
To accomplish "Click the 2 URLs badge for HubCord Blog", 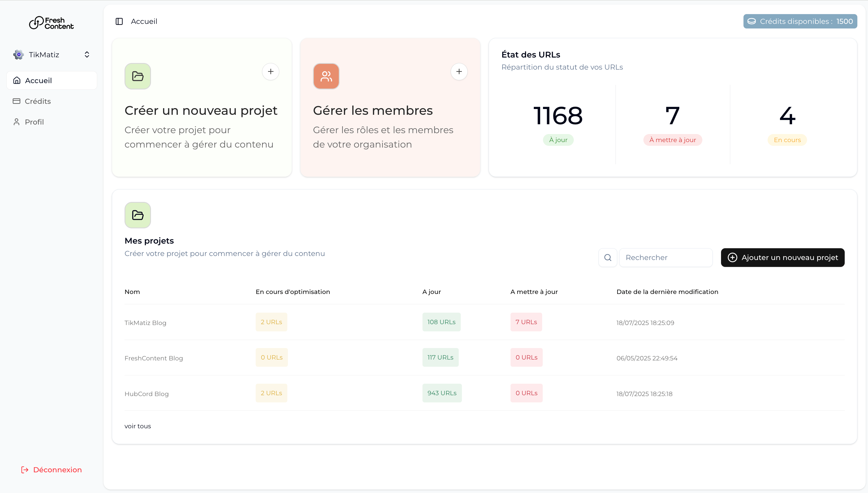I will (x=271, y=393).
